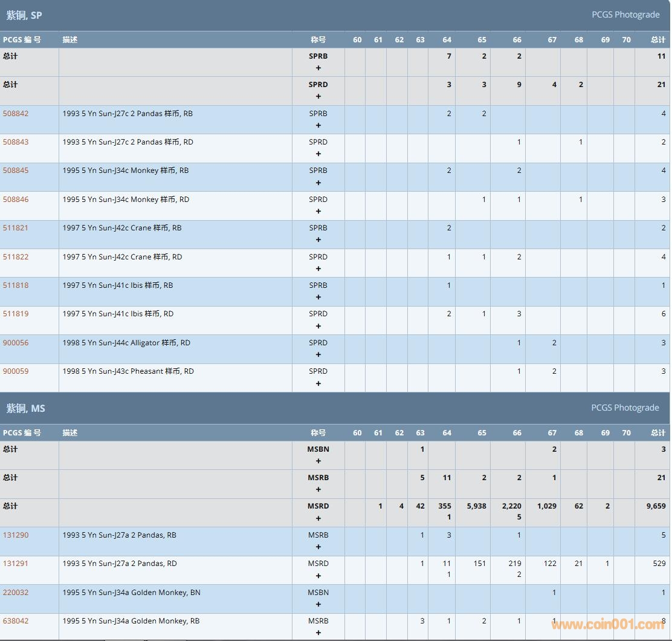Viewport: 672px width, 641px height.
Task: Open PCGS Photograde in the SP section header
Action: pos(625,15)
